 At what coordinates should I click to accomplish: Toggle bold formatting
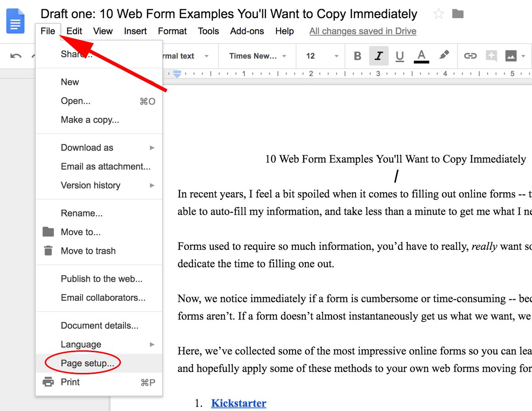tap(357, 56)
